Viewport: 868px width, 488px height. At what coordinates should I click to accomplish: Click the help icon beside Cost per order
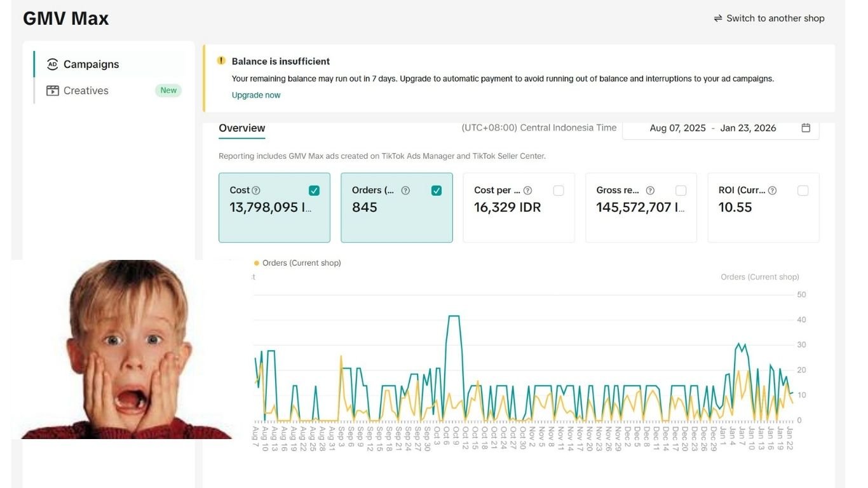pos(527,191)
